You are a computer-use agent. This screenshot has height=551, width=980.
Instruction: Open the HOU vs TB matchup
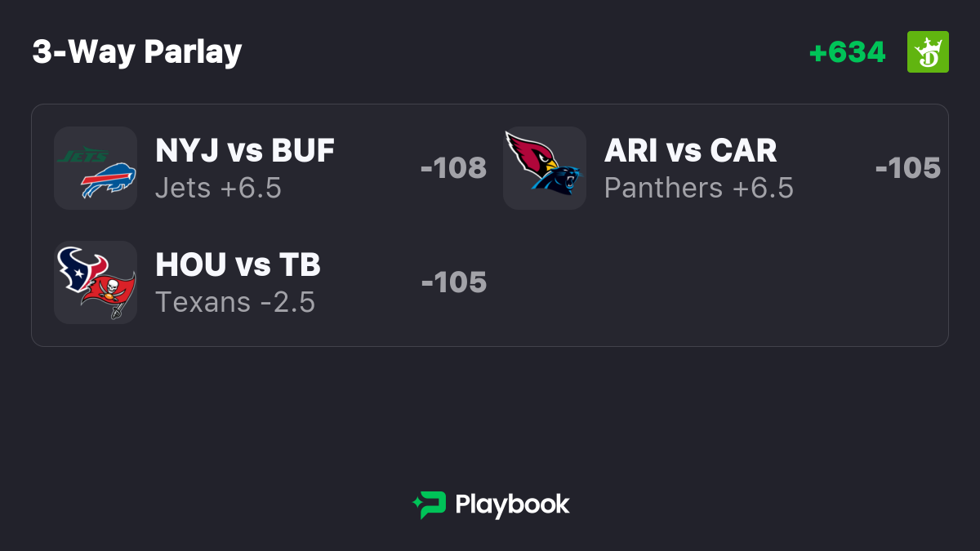[238, 265]
